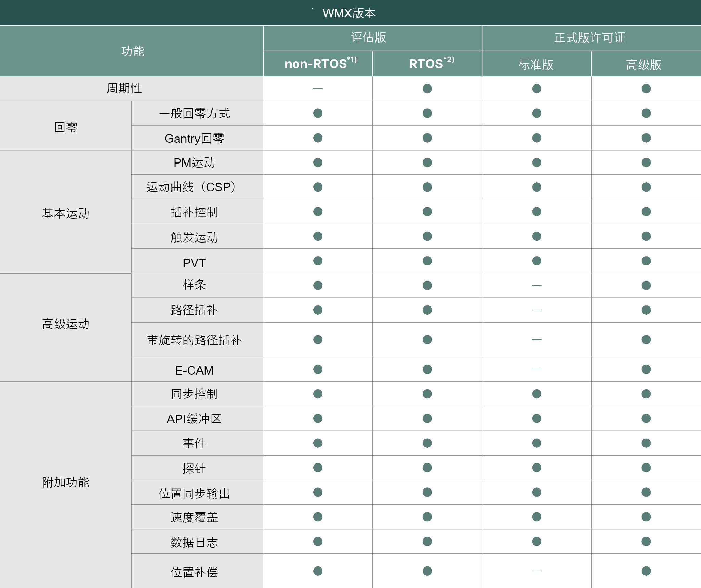The image size is (701, 588).
Task: Click the dot in Gantry回零 non-RTOS cell
Action: [318, 138]
